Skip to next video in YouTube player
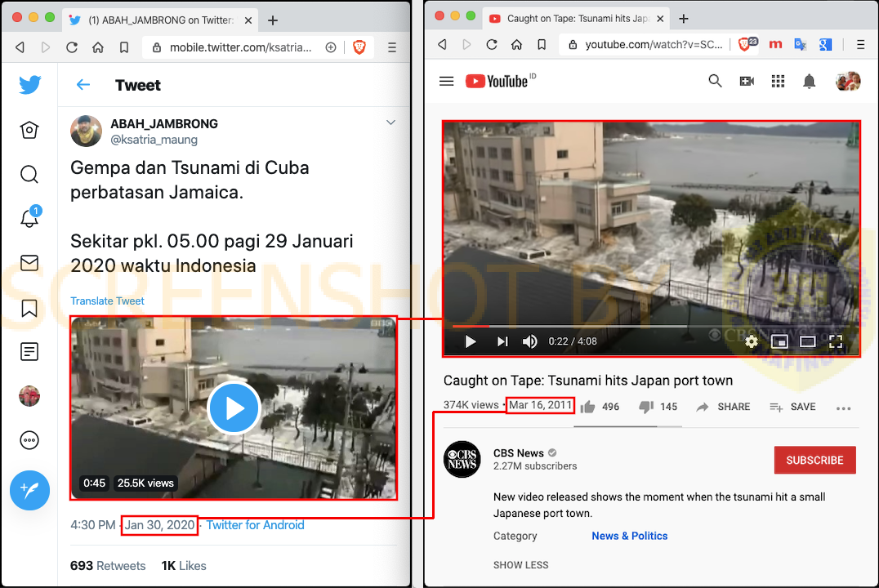879x588 pixels. [x=502, y=341]
